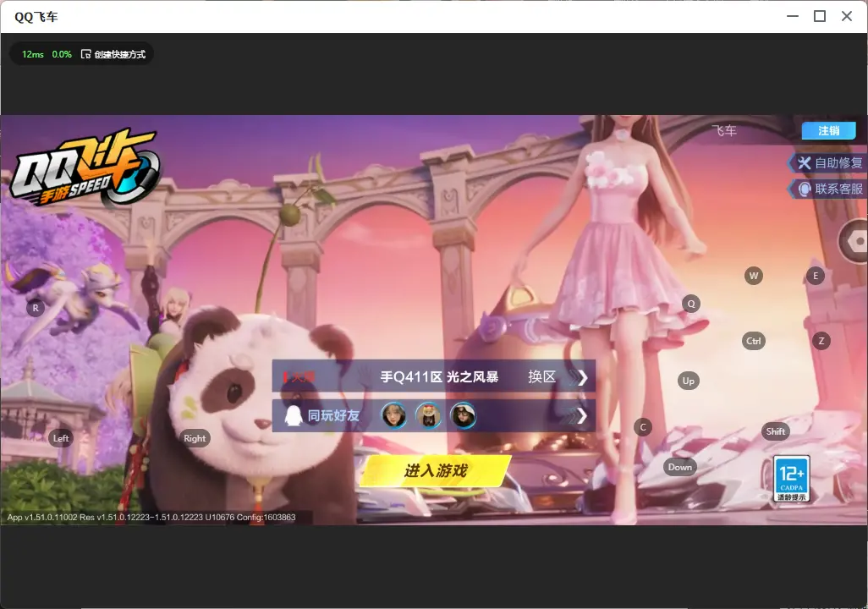Click the R key mapping overlay
The height and width of the screenshot is (609, 868).
point(36,308)
